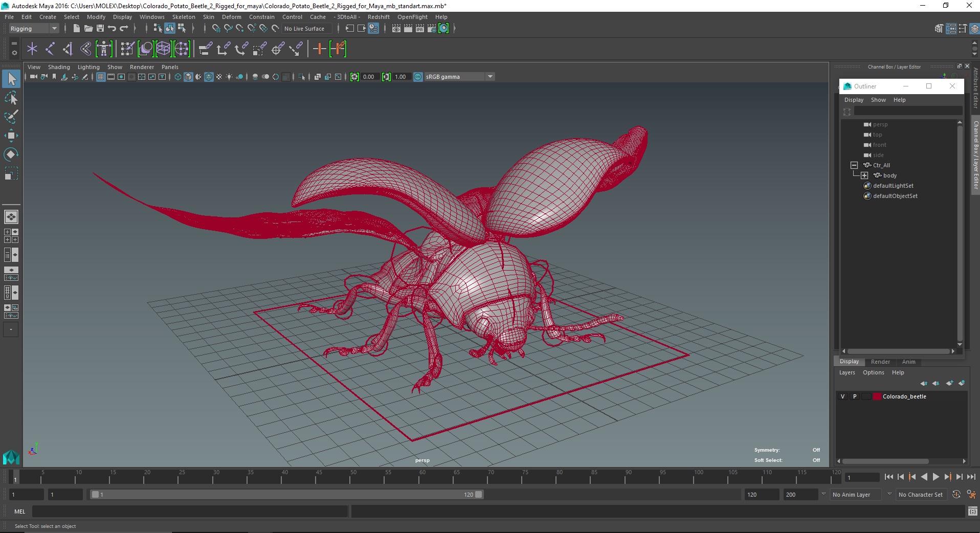Play the animation forwards
This screenshot has height=533, width=980.
[x=936, y=477]
